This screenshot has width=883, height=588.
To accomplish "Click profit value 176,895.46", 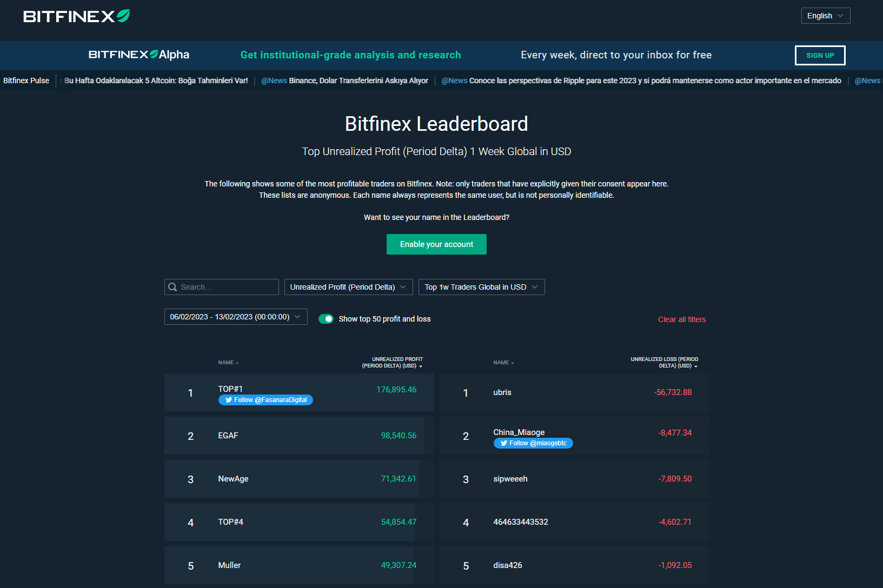I will click(396, 390).
